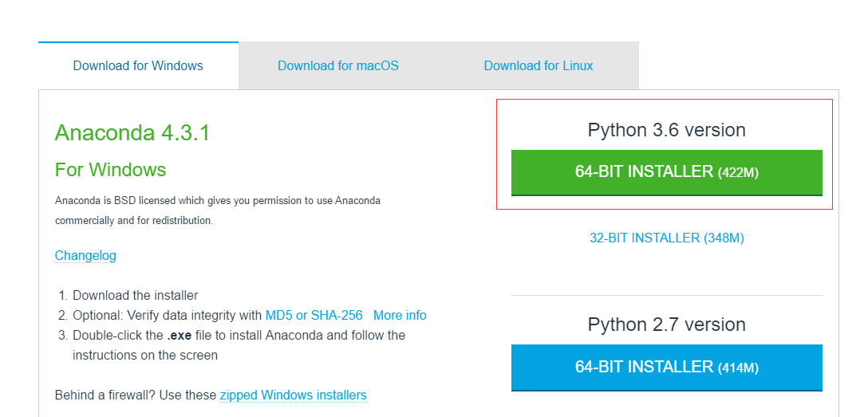Open the Download for macOS tab

338,65
